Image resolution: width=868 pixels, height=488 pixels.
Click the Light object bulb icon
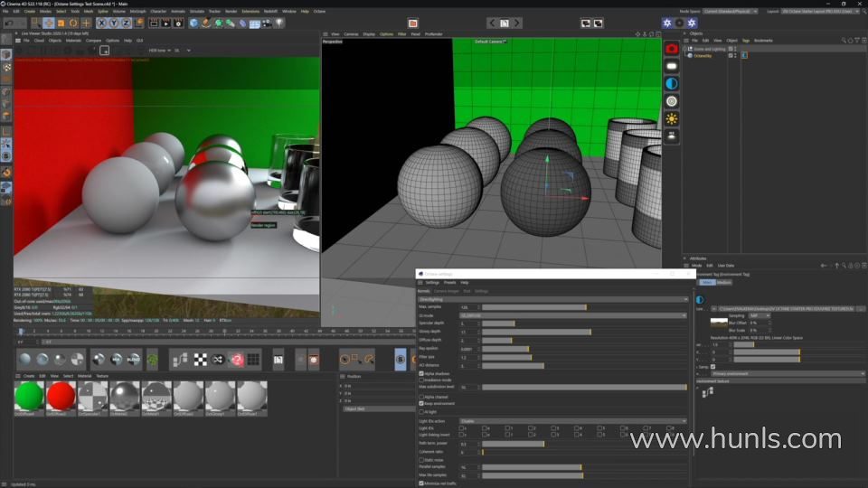coord(279,23)
